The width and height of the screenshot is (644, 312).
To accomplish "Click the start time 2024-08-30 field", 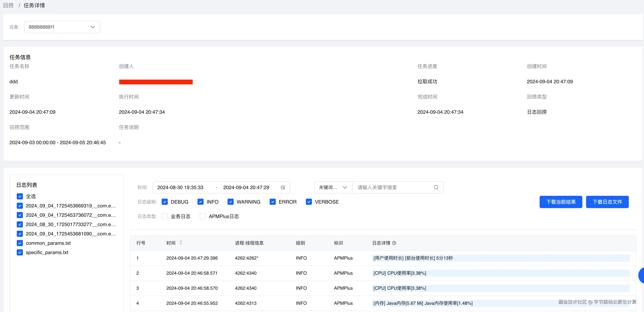I will (180, 187).
